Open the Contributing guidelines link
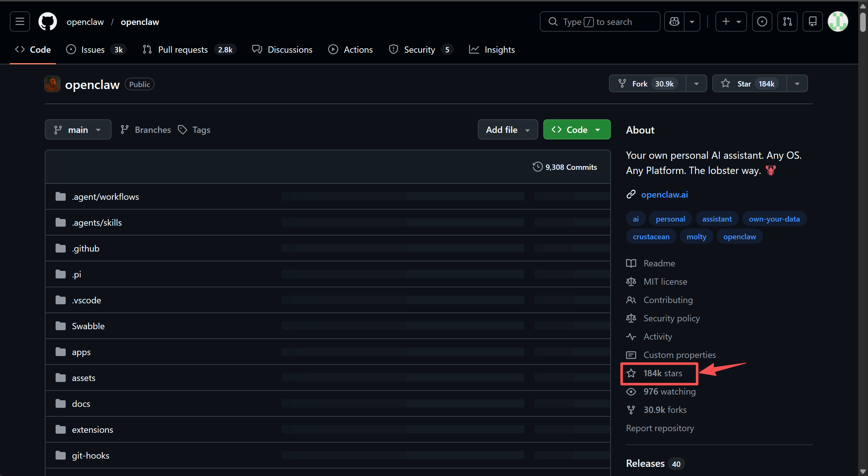This screenshot has height=476, width=868. point(660,300)
